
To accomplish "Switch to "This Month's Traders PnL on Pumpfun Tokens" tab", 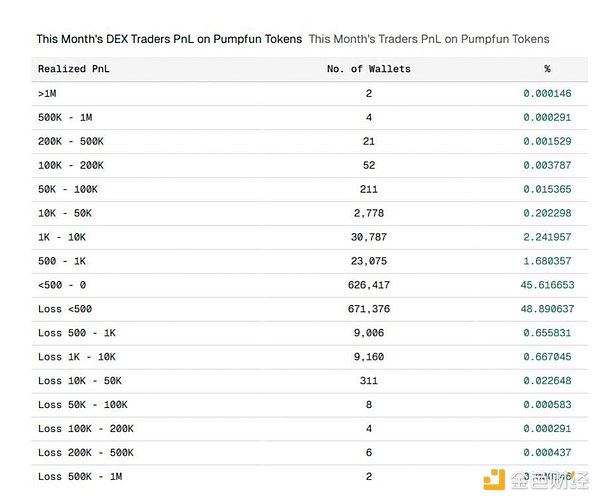I will (428, 39).
